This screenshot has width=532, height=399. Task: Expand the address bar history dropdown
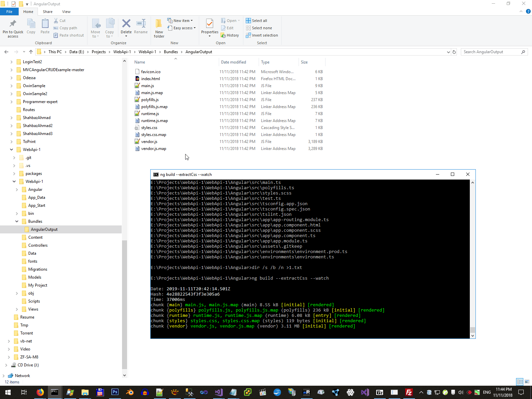[x=448, y=52]
